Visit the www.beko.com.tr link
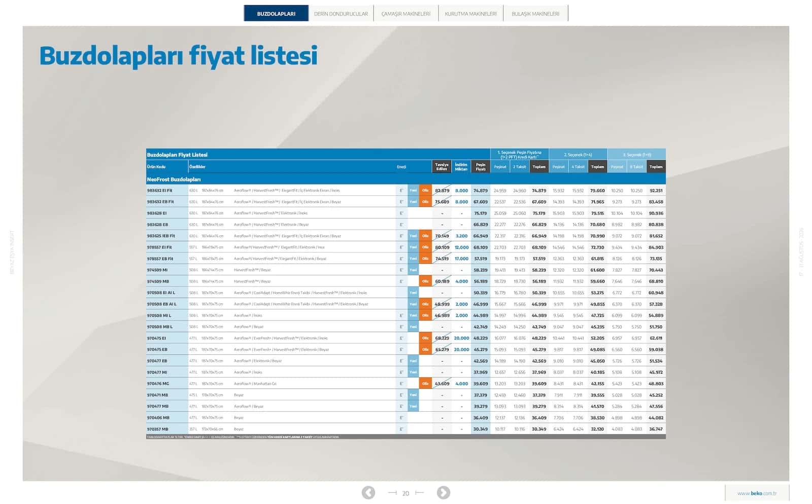Image resolution: width=812 pixels, height=504 pixels. [757, 493]
